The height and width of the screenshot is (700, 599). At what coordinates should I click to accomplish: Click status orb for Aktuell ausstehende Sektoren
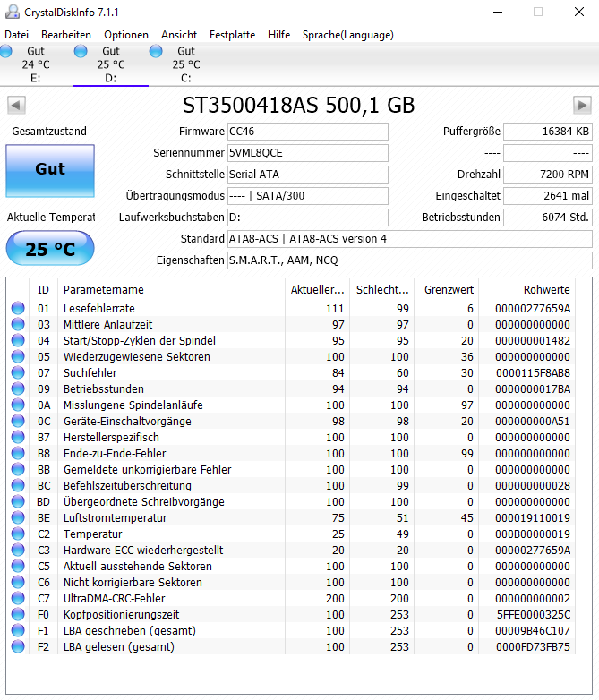18,566
